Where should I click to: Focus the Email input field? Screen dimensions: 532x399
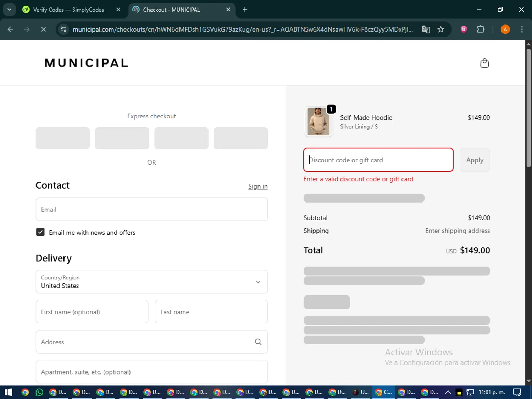(x=152, y=209)
